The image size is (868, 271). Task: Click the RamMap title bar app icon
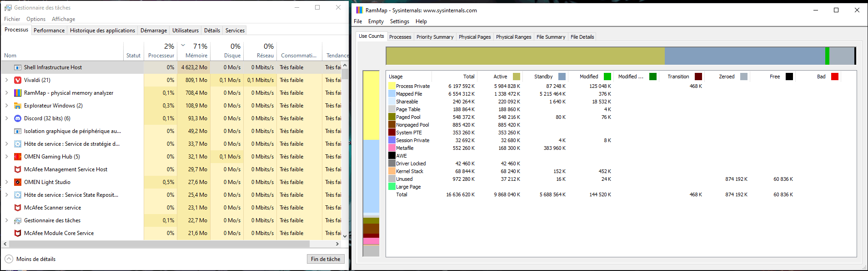pos(359,10)
